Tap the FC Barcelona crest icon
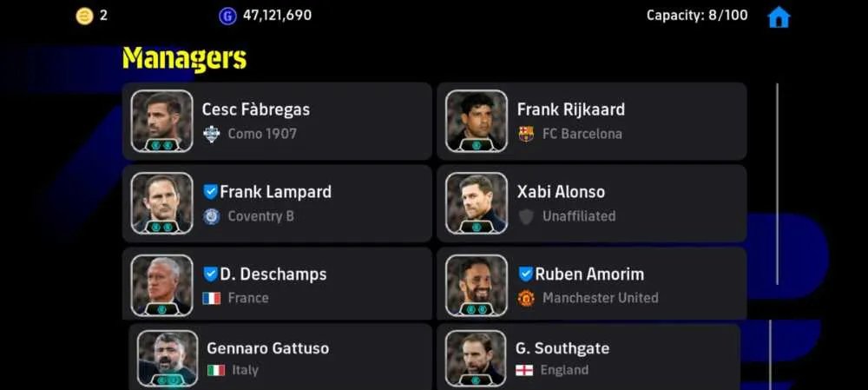The width and height of the screenshot is (868, 390). pyautogui.click(x=526, y=134)
